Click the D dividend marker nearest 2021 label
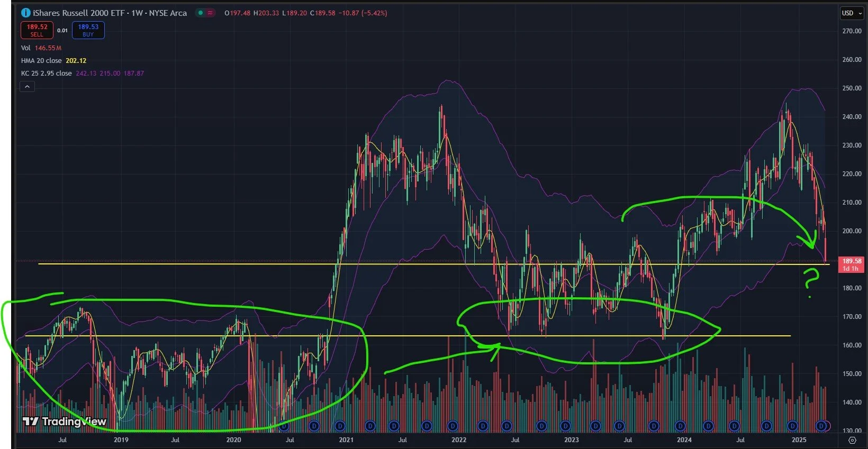The image size is (868, 449). coord(340,426)
